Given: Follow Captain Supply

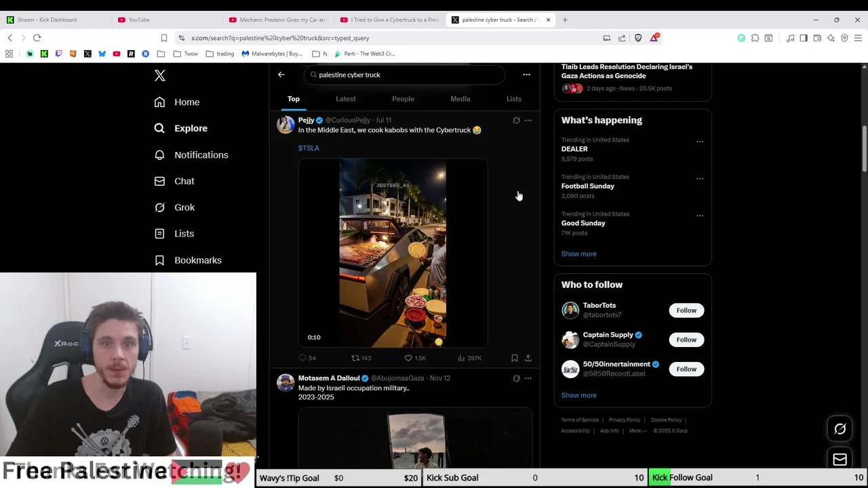Looking at the screenshot, I should (x=686, y=340).
